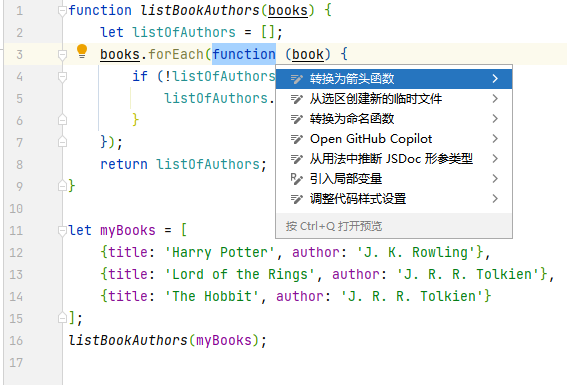Expand submenu arrow for 转换为箭头函数
Viewport: 567px width, 385px height.
[x=495, y=79]
